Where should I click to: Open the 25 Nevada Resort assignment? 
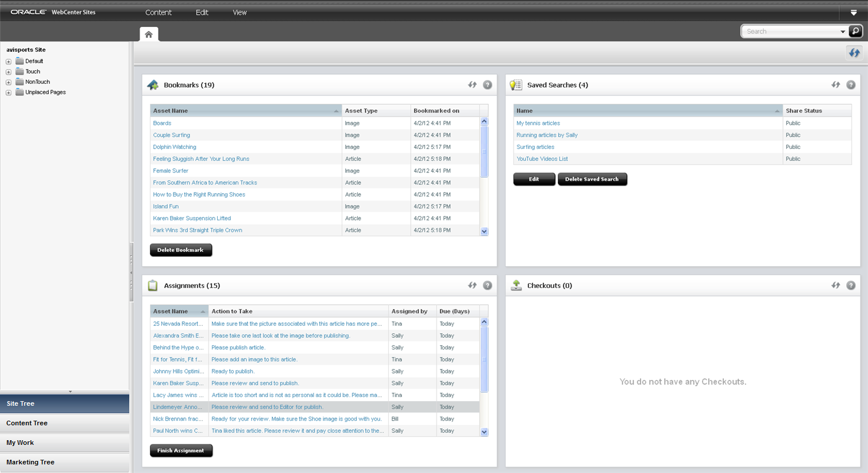(178, 324)
